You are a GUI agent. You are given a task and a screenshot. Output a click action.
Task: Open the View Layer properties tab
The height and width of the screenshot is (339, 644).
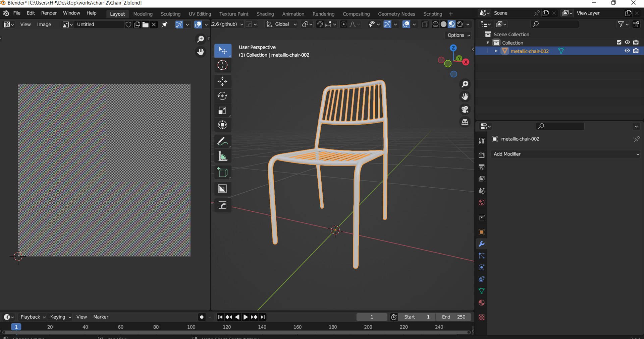click(481, 179)
